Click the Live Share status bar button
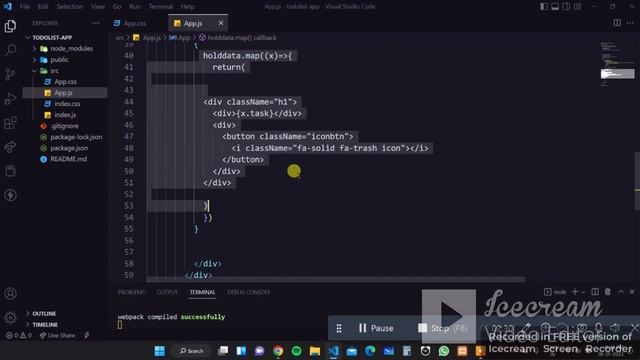This screenshot has height=360, width=640. 57,336
